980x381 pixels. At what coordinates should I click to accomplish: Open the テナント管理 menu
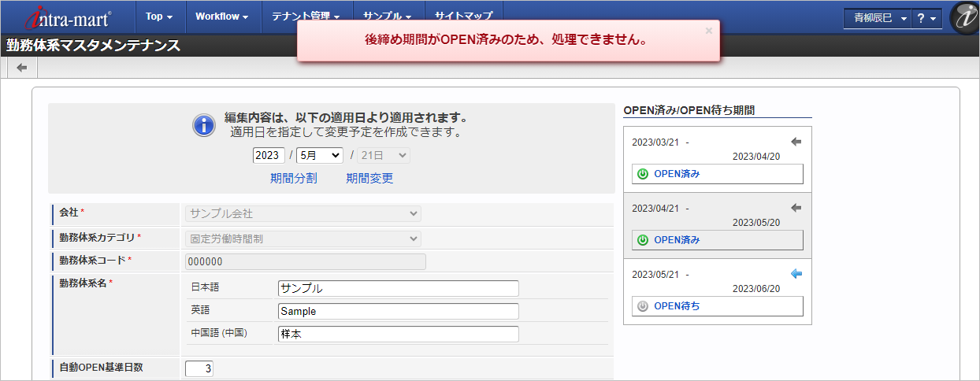[x=306, y=17]
